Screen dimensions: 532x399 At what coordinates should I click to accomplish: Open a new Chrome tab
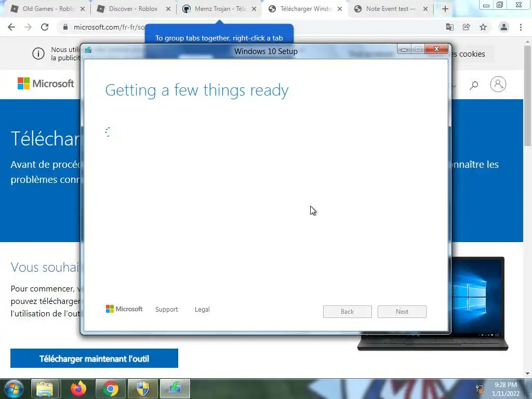click(x=445, y=9)
